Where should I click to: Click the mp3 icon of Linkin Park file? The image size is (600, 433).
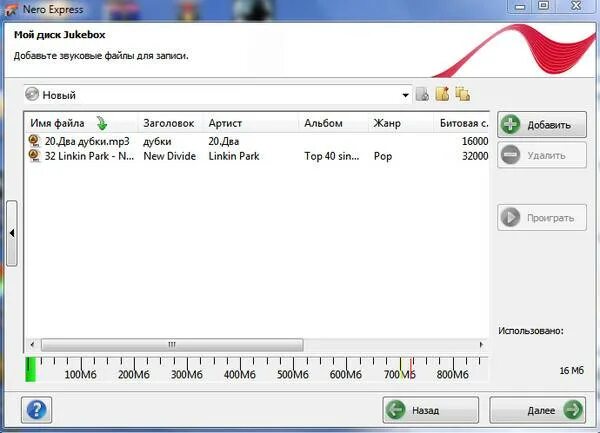tap(34, 156)
